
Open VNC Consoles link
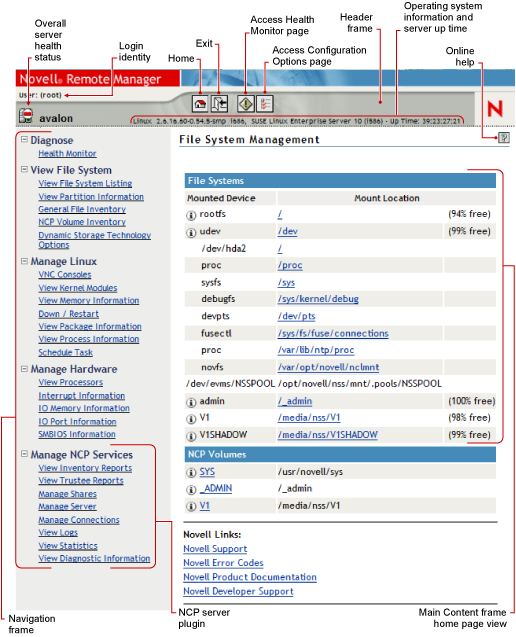click(x=65, y=275)
